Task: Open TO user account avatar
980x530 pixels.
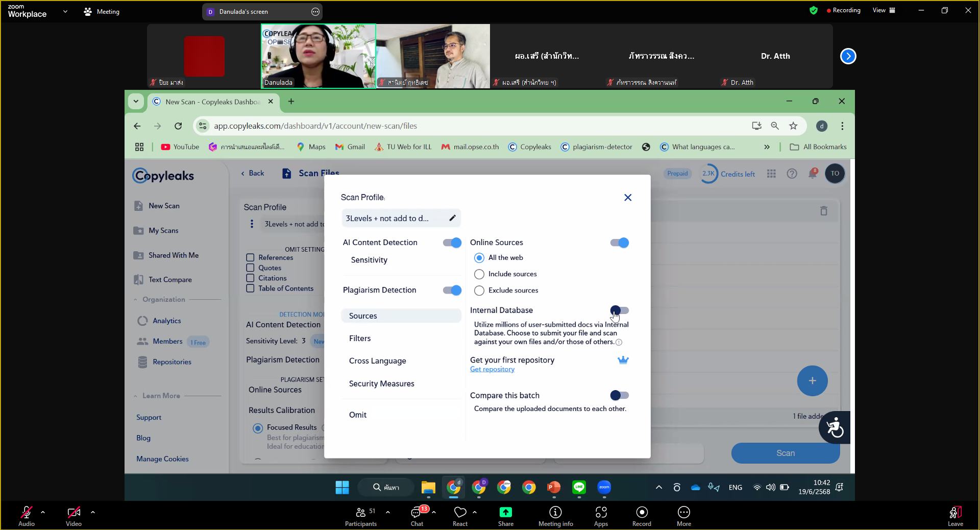Action: tap(835, 174)
